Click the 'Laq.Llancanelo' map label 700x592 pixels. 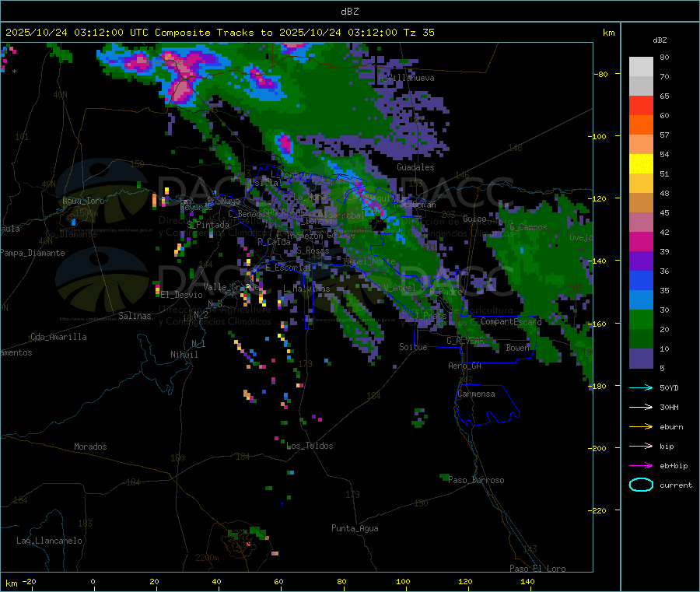click(49, 541)
